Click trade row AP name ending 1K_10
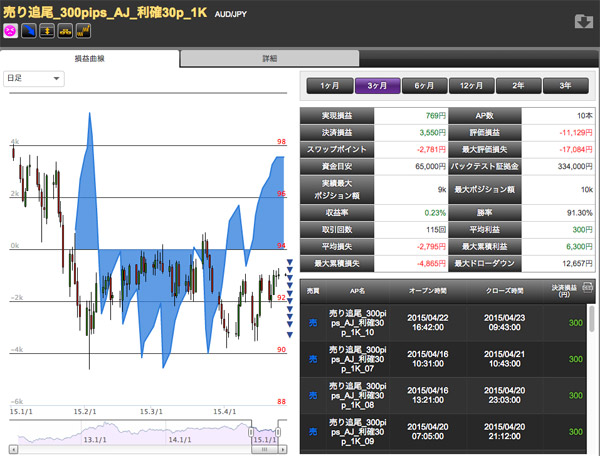The height and width of the screenshot is (456, 600). pyautogui.click(x=357, y=323)
